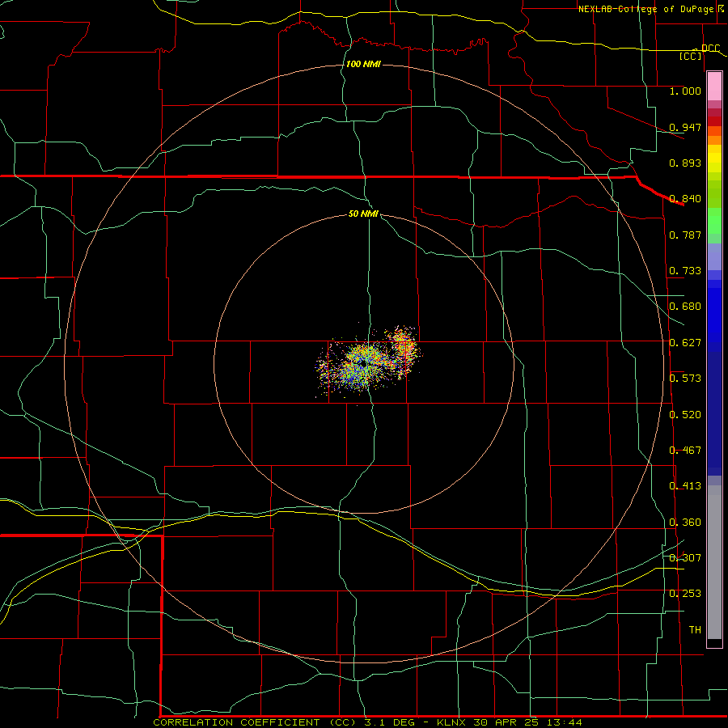Pick the bright green color bar segment

tap(714, 221)
